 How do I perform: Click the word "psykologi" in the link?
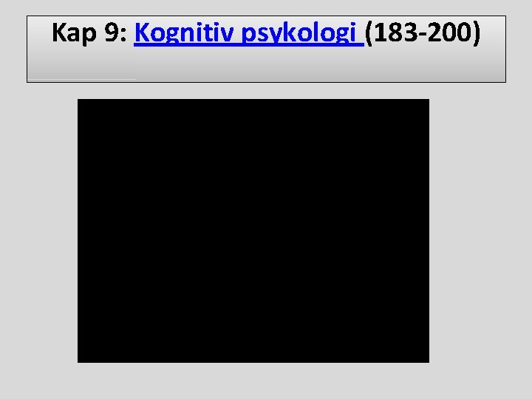(x=299, y=33)
